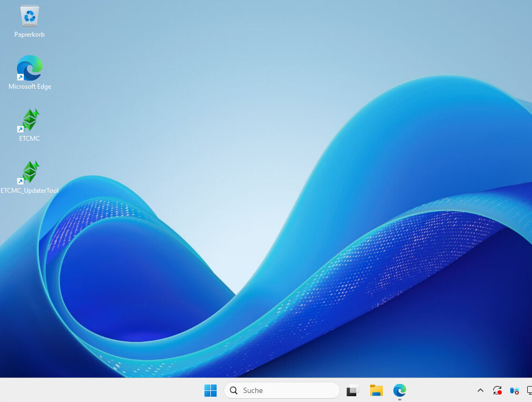Select the ETCMC_UpdaterTool desktop shortcut icon
This screenshot has width=532, height=402.
pos(30,172)
